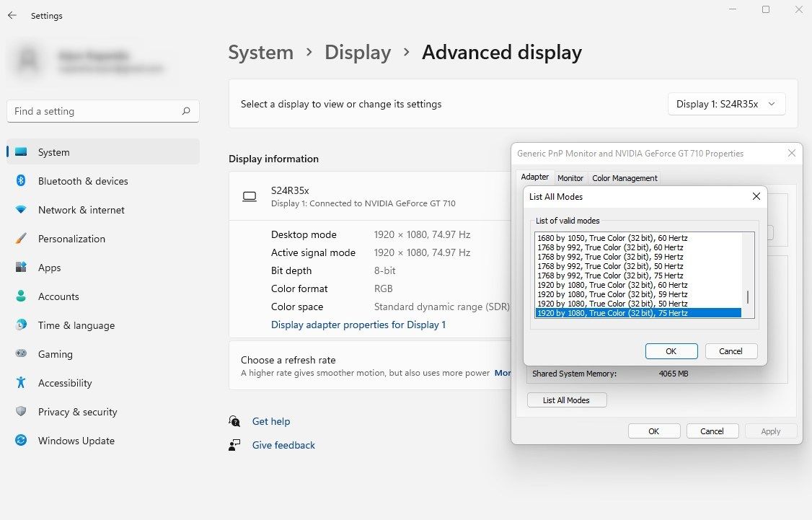Click the Time & language globe icon
The width and height of the screenshot is (812, 520).
pyautogui.click(x=21, y=325)
